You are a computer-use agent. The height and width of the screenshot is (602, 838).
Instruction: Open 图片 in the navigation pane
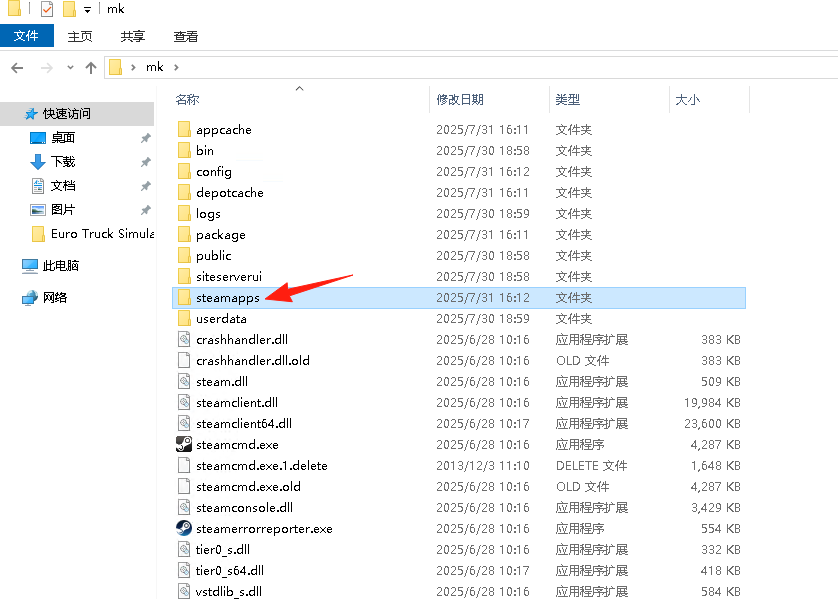coord(63,210)
